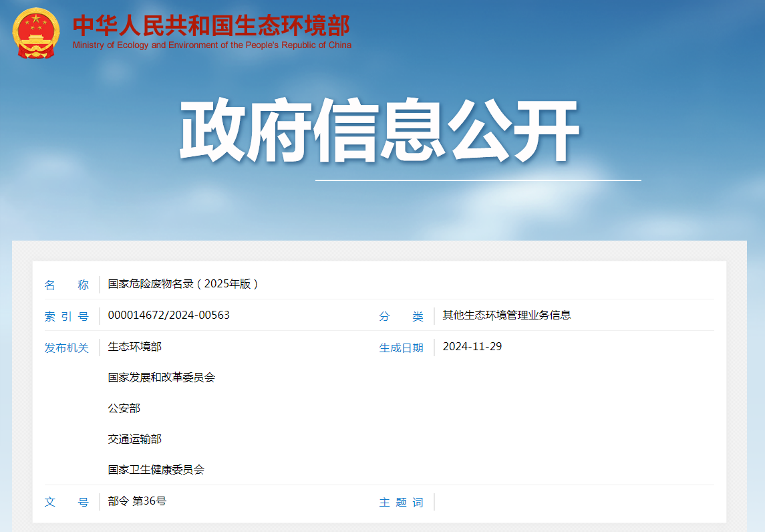This screenshot has width=765, height=532.
Task: Click the national emblem logo
Action: 36,33
